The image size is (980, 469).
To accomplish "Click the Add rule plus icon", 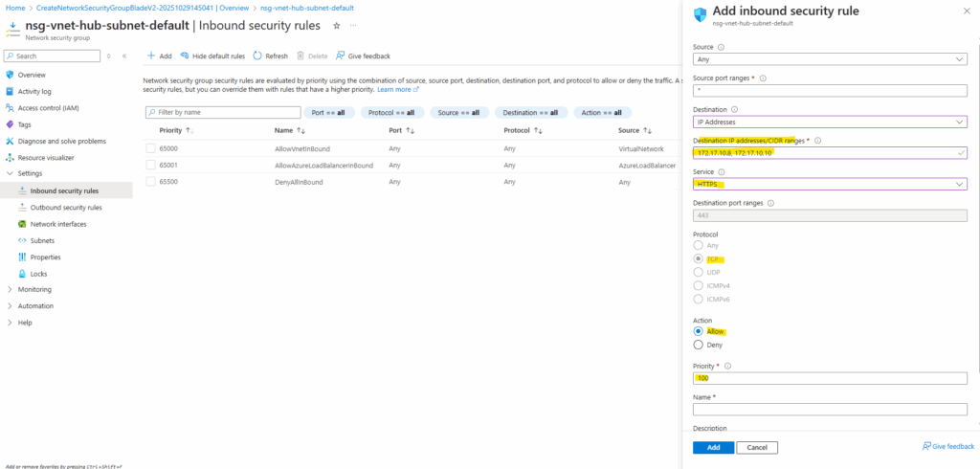I will click(152, 56).
